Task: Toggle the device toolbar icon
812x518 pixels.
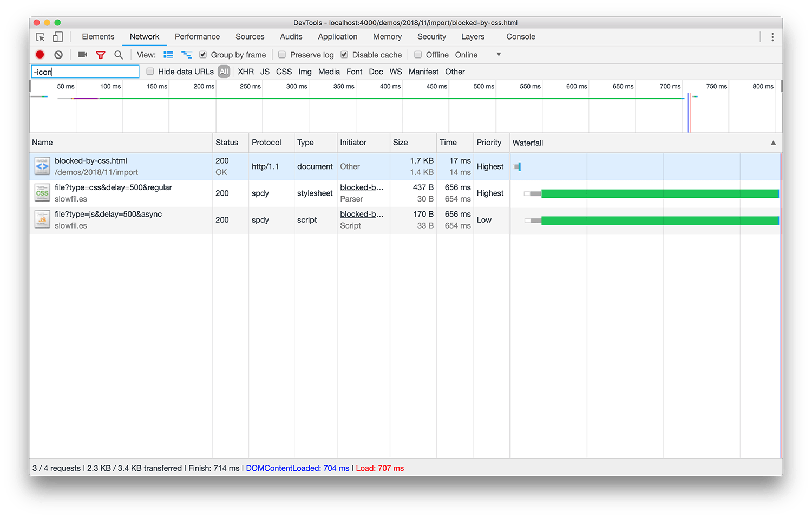Action: (x=57, y=37)
